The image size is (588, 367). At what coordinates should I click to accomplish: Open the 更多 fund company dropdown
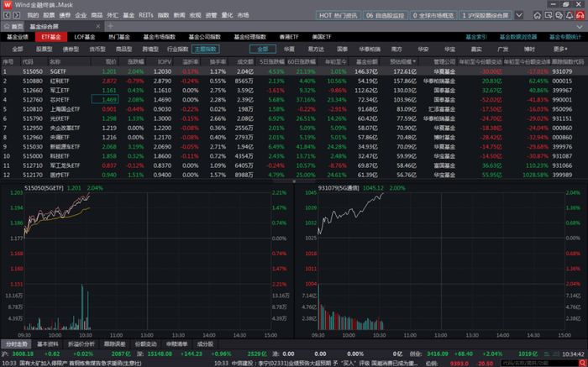pyautogui.click(x=560, y=49)
